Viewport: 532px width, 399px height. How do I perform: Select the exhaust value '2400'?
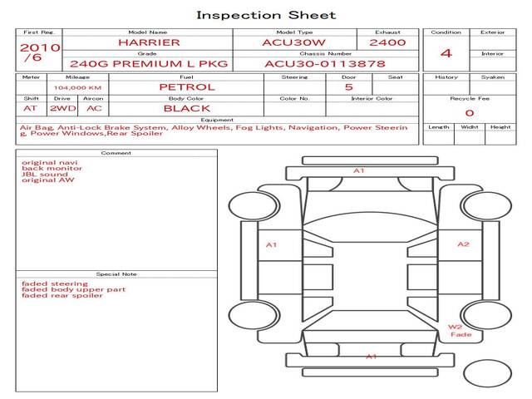(x=387, y=42)
